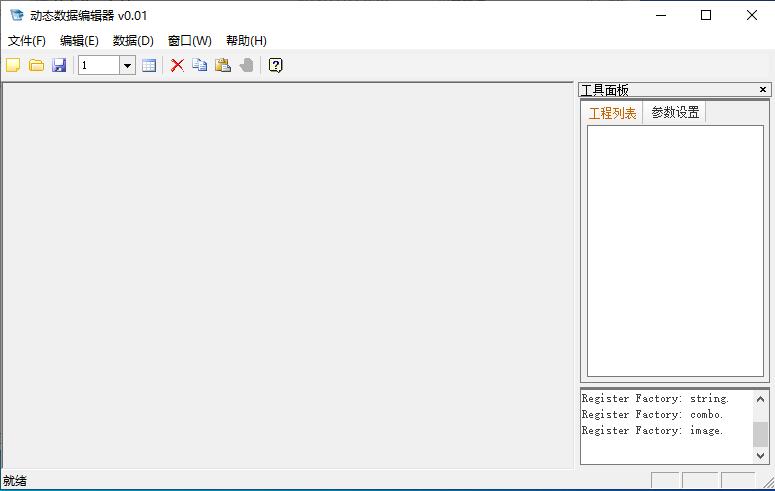Viewport: 775px width, 491px height.
Task: Open the 文件(F) menu
Action: [27, 41]
